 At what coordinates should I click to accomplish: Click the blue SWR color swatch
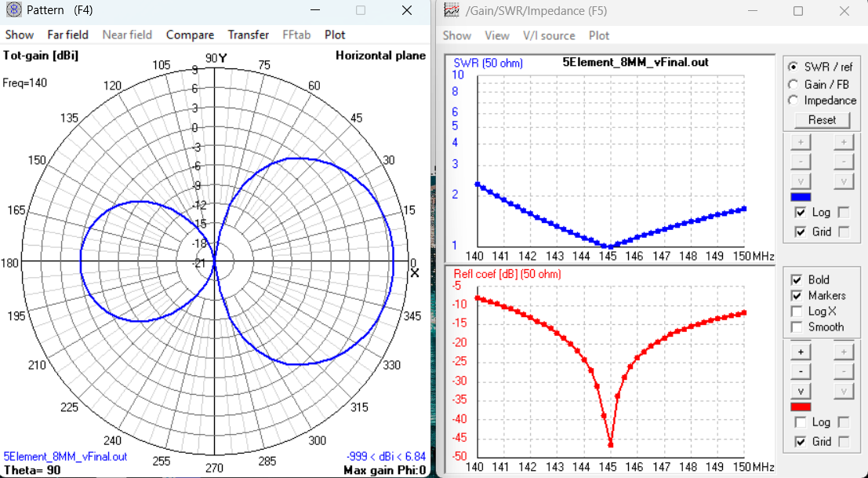pos(800,197)
